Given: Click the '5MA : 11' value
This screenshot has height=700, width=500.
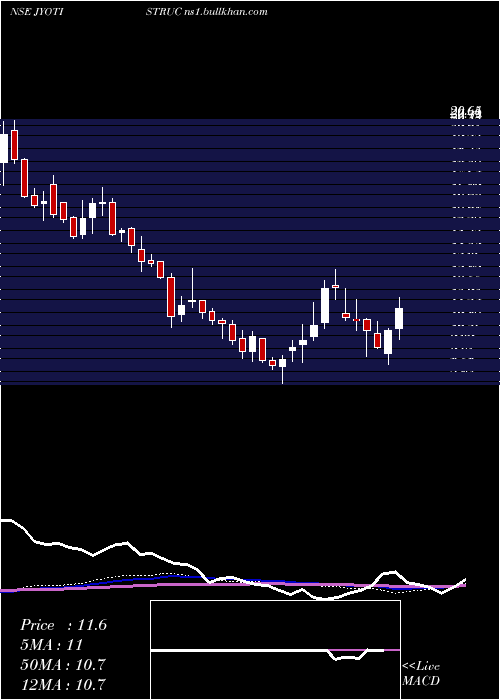Looking at the screenshot, I should [x=52, y=645].
